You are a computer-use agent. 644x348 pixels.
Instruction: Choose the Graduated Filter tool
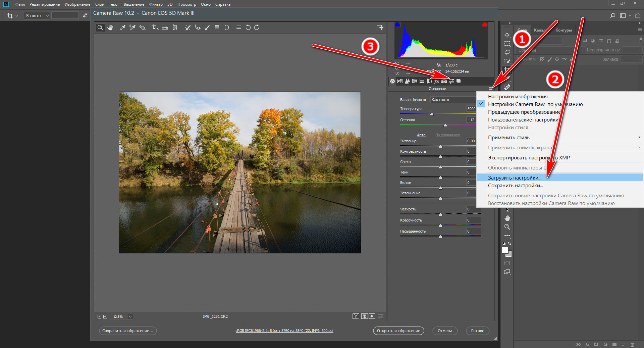pyautogui.click(x=217, y=28)
